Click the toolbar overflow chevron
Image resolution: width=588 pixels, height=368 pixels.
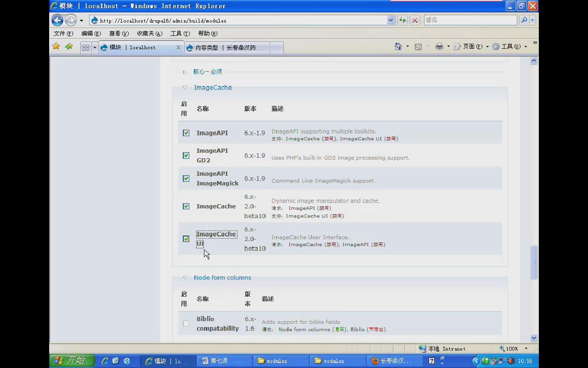(x=535, y=43)
